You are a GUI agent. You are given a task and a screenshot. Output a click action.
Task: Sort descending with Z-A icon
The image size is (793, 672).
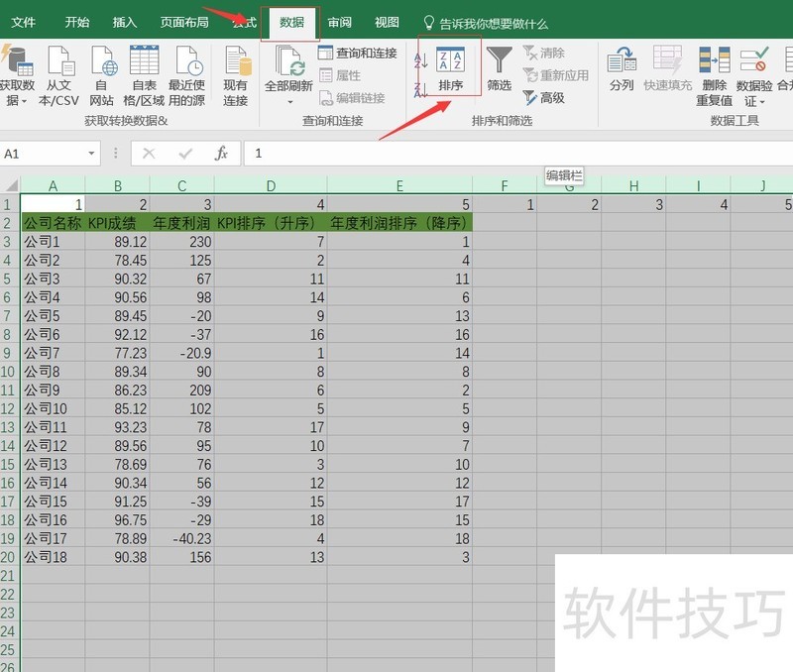(x=420, y=90)
